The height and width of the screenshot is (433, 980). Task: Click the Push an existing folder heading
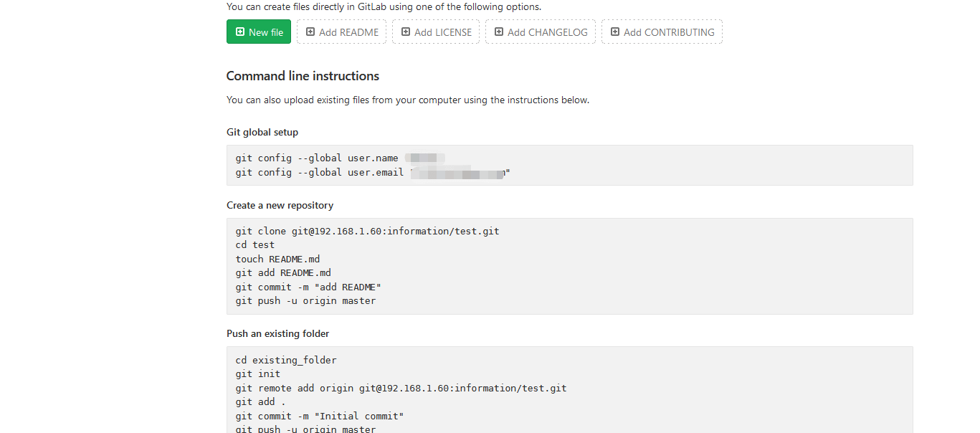277,333
